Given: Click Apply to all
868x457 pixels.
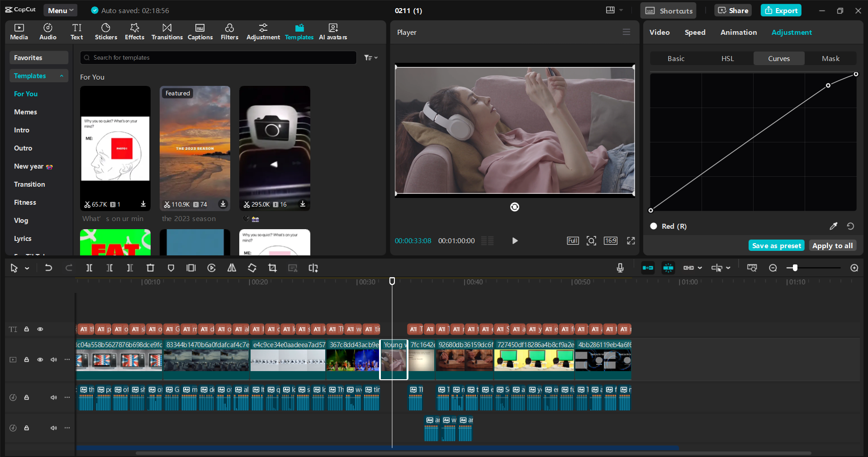Looking at the screenshot, I should point(832,245).
